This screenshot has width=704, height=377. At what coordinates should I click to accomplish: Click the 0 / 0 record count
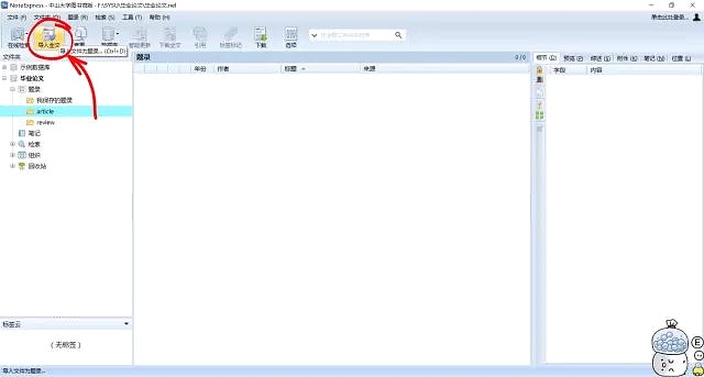[520, 57]
